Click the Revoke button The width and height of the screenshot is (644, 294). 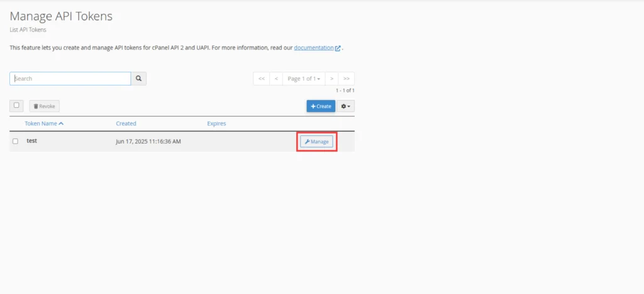pos(45,106)
